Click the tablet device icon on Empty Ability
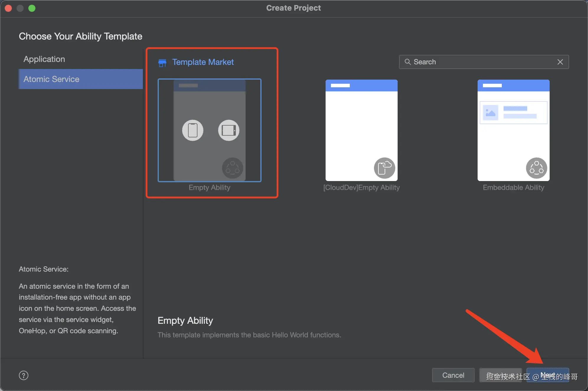 click(x=229, y=130)
